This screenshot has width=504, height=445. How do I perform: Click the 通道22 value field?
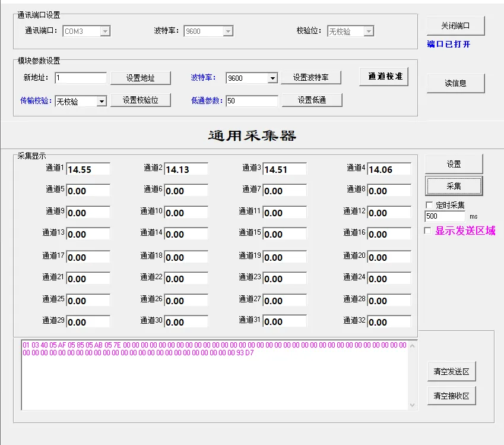pos(186,278)
